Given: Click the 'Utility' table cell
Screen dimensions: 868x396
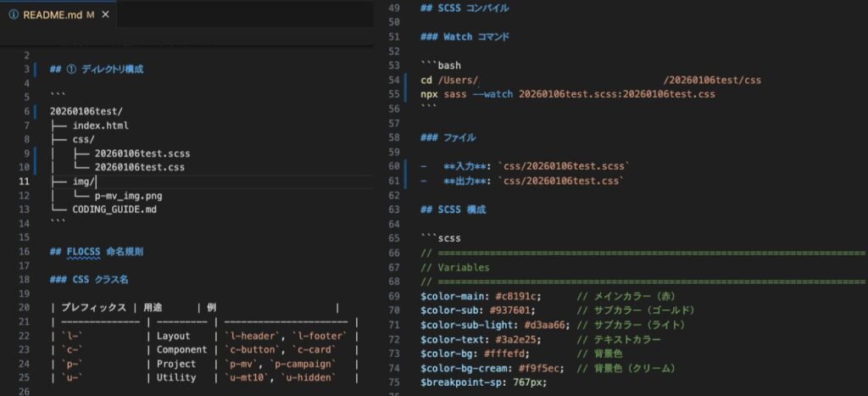Looking at the screenshot, I should [176, 377].
